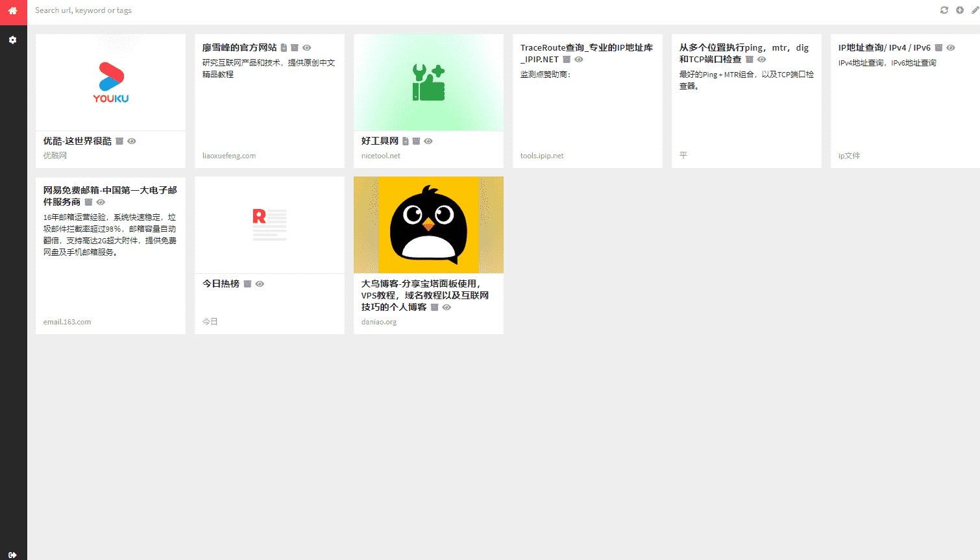Viewport: 980px width, 560px height.
Task: Enter batch edit mode with the pencil icon
Action: click(x=975, y=10)
